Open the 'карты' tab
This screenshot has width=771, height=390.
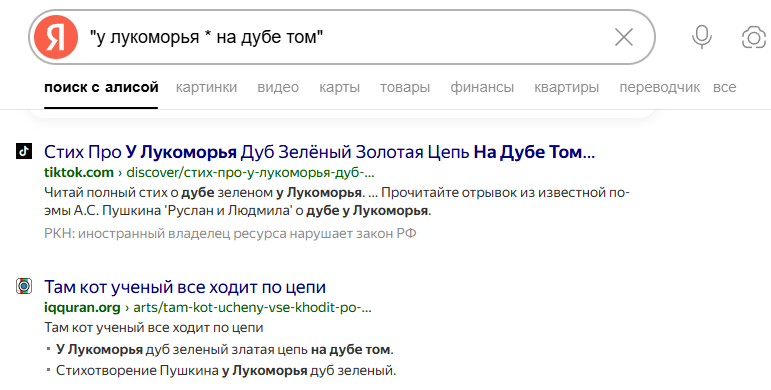(339, 88)
